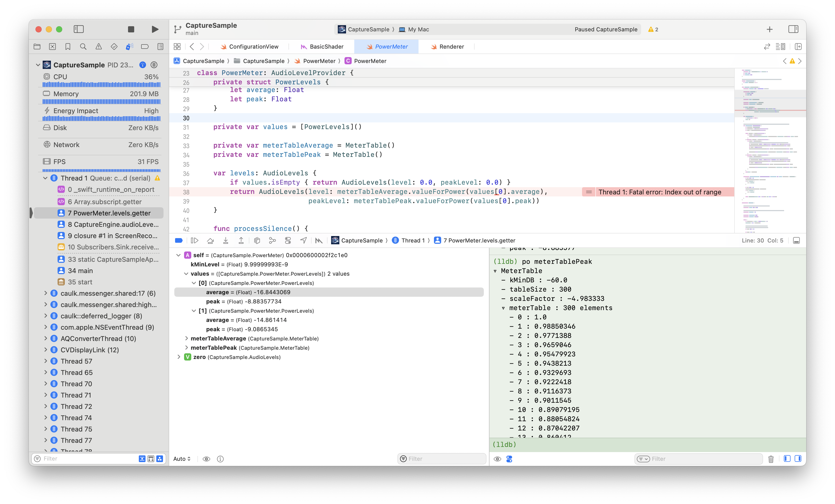Viewport: 835px width, 504px height.
Task: Switch to the ConfigurationView editor tab
Action: pyautogui.click(x=249, y=47)
